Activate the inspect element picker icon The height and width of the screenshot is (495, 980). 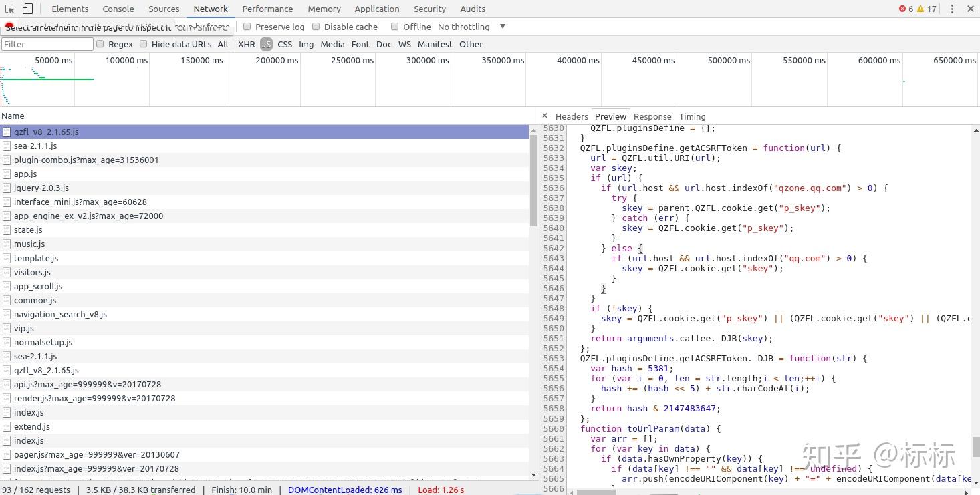(x=10, y=9)
